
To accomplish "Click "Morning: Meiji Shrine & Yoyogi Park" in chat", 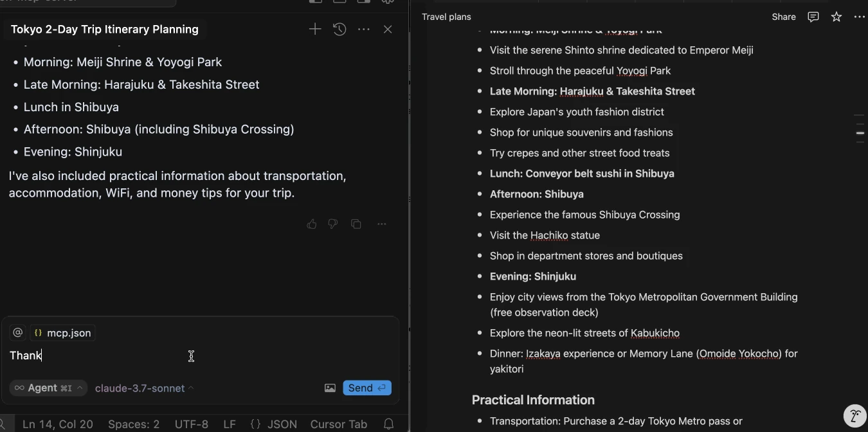I will (123, 62).
